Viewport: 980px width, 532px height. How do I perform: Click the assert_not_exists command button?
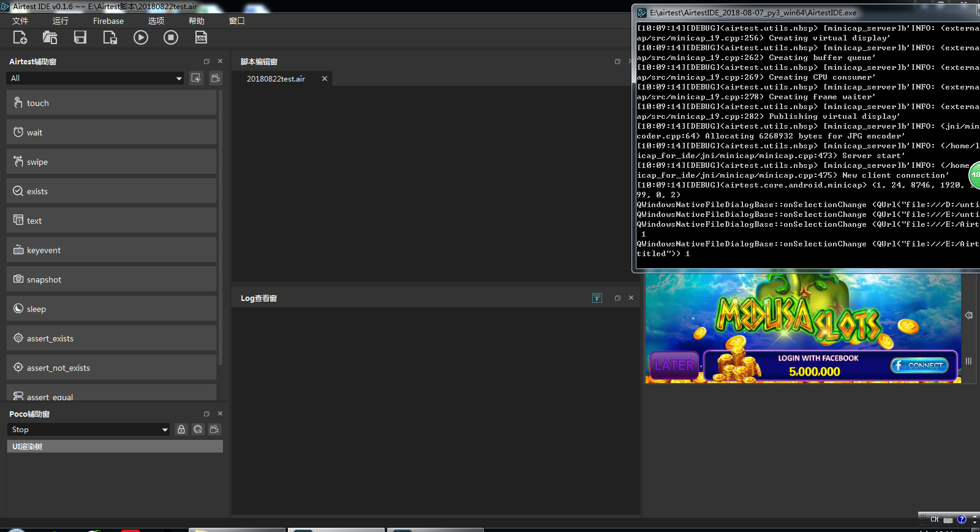point(111,368)
